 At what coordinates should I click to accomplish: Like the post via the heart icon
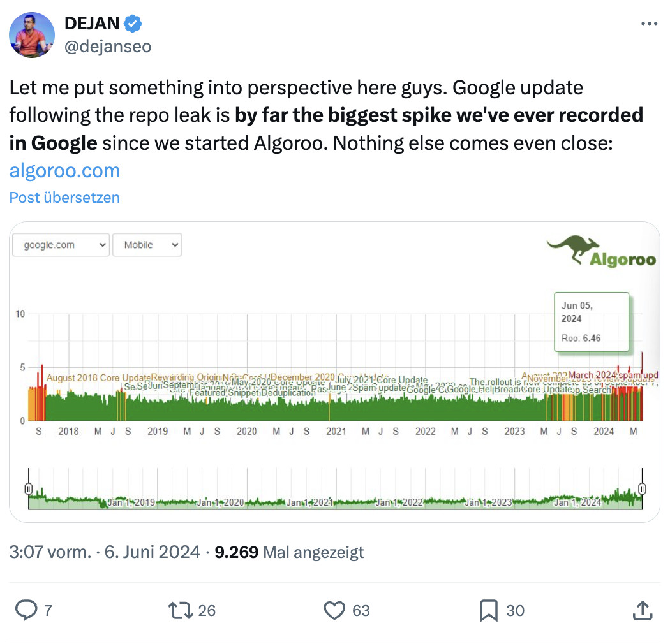(334, 610)
